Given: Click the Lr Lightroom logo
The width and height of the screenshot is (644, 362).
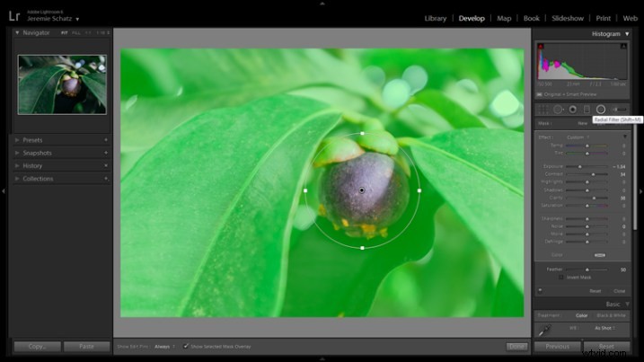Looking at the screenshot, I should 14,16.
